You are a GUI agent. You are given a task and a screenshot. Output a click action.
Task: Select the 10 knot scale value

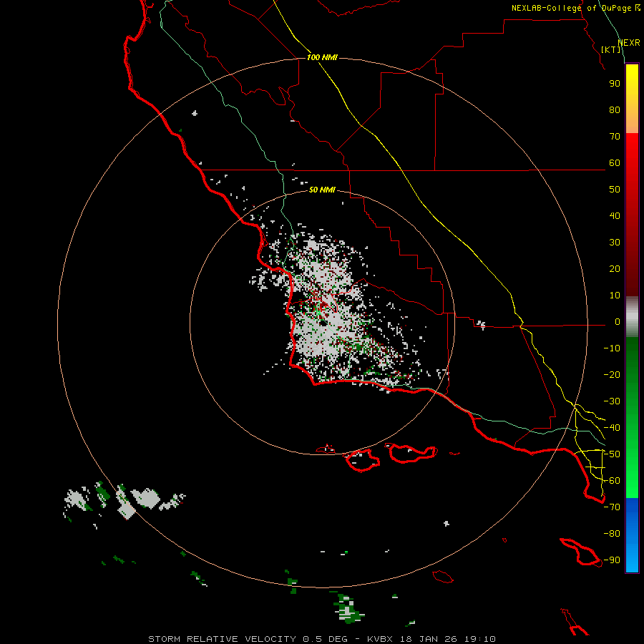click(615, 296)
